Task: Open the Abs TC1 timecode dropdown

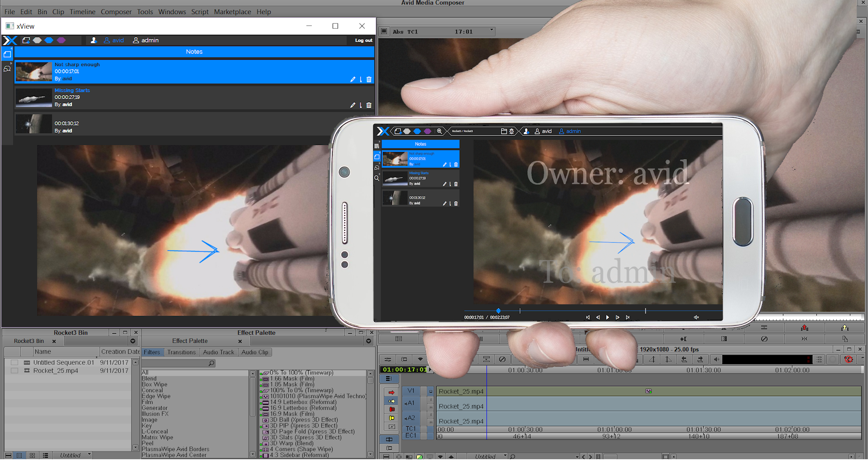Action: (491, 31)
